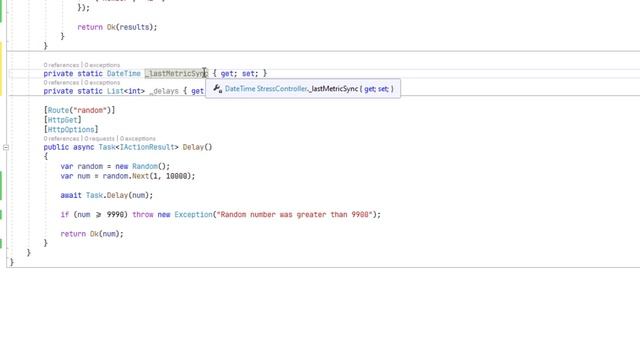Click the List<int> type in _delays declaration
Viewport: 640px width, 360px height.
click(x=126, y=91)
